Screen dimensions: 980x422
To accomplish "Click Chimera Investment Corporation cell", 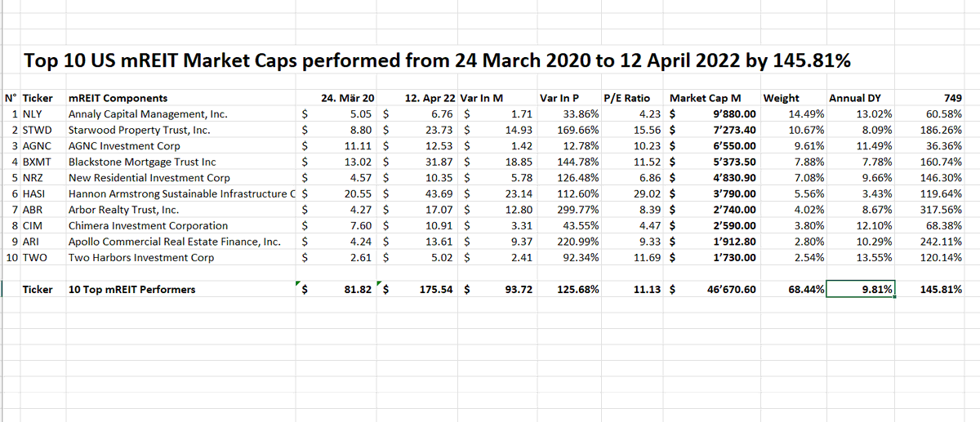I will [148, 225].
